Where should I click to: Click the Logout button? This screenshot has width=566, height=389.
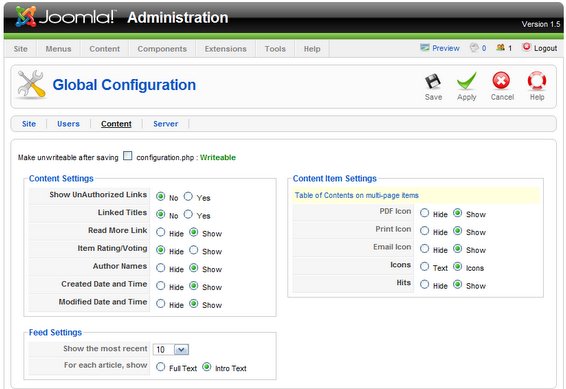pyautogui.click(x=540, y=48)
